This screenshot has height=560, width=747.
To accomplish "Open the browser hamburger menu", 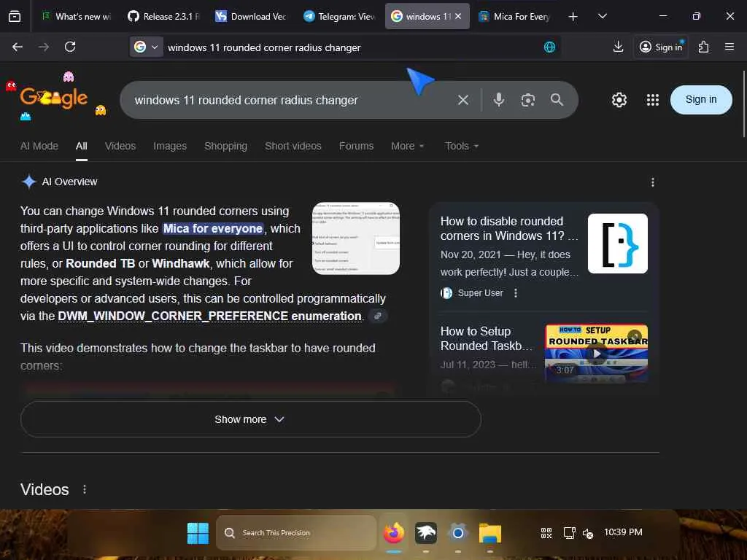I will point(729,47).
